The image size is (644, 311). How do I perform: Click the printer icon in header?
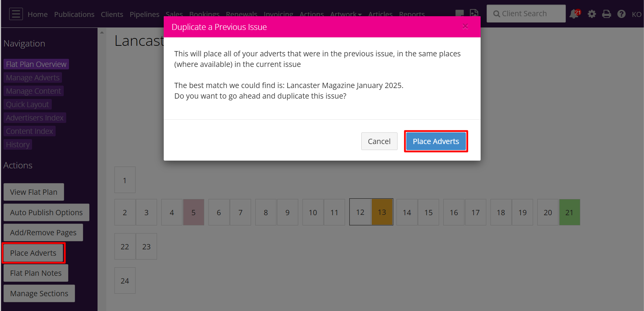(x=607, y=14)
